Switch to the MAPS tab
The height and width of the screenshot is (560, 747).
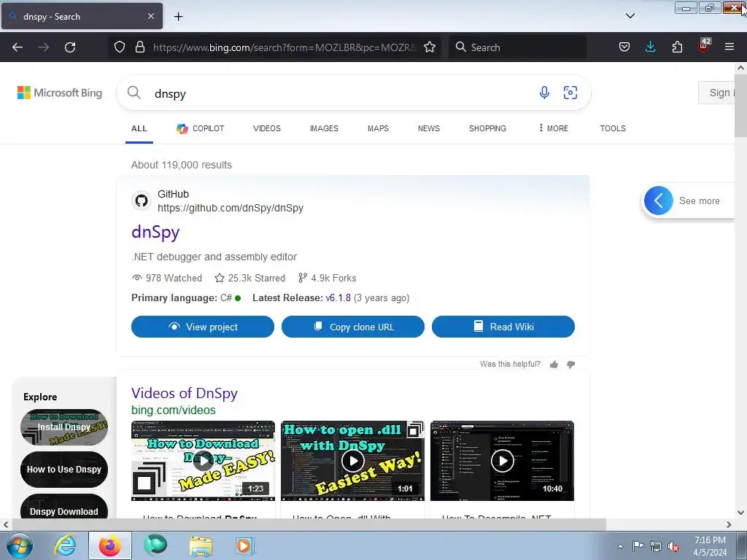pos(378,128)
